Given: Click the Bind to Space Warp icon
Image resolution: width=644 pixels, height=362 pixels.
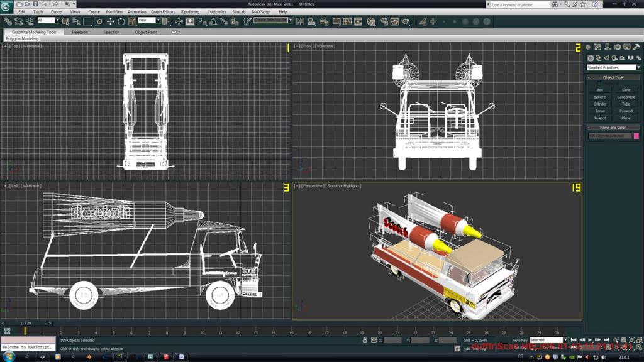Looking at the screenshot, I should [30, 21].
